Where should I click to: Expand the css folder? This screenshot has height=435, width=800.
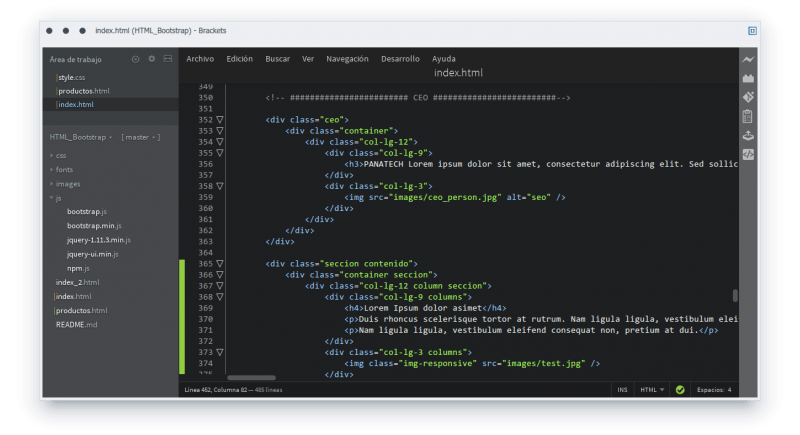point(58,156)
